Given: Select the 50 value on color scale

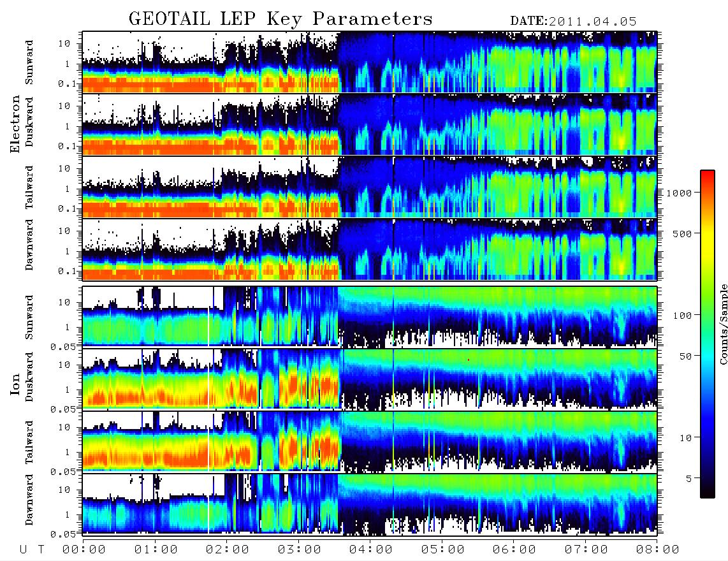Looking at the screenshot, I should (x=685, y=356).
